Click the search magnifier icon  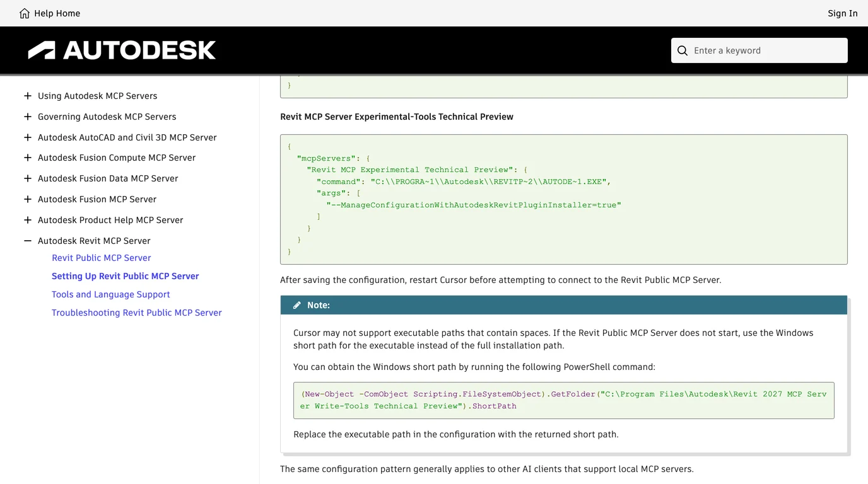pos(683,50)
